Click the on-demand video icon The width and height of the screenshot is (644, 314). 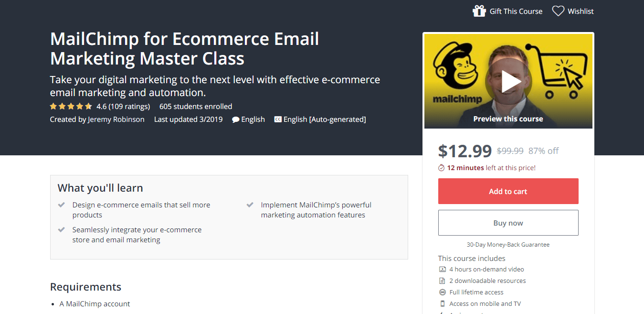point(443,270)
